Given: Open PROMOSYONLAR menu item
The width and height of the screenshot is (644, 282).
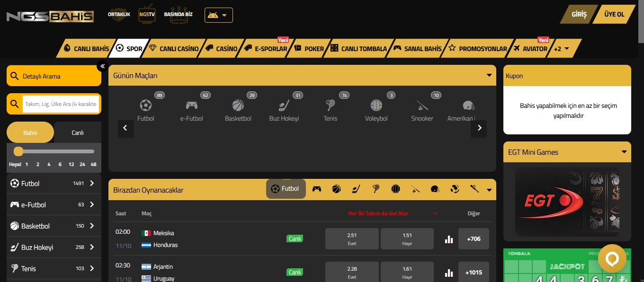Looking at the screenshot, I should (478, 48).
